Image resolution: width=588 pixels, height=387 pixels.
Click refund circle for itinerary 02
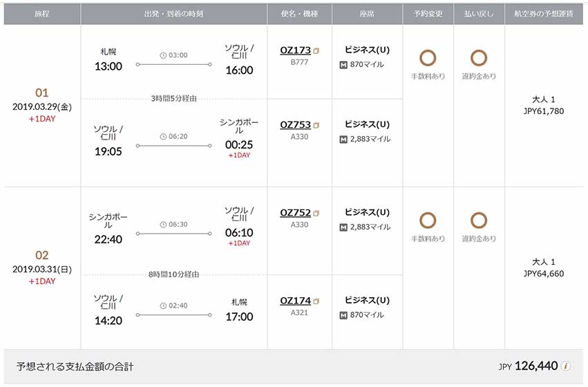(x=479, y=220)
